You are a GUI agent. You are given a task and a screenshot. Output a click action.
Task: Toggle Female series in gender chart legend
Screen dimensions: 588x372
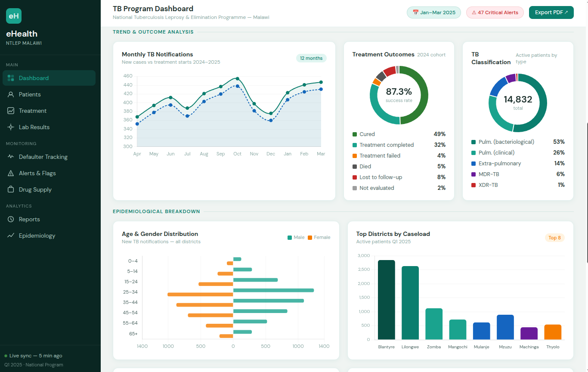tap(319, 237)
